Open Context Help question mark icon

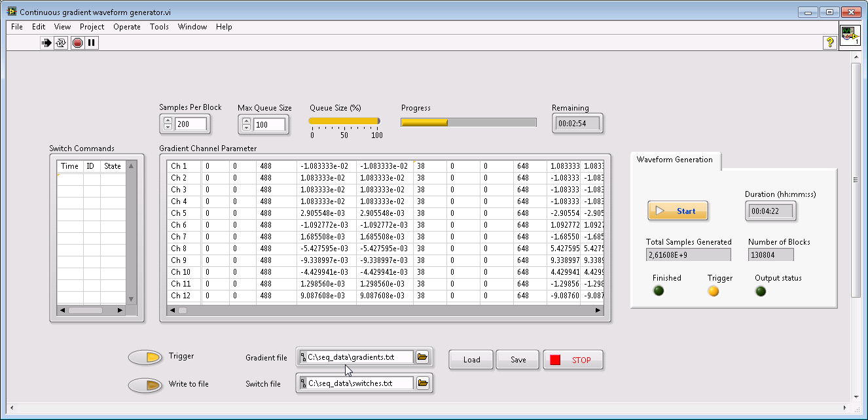click(830, 43)
